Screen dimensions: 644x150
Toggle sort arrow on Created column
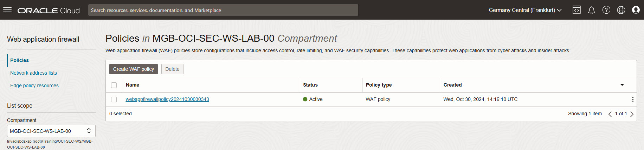coord(622,85)
